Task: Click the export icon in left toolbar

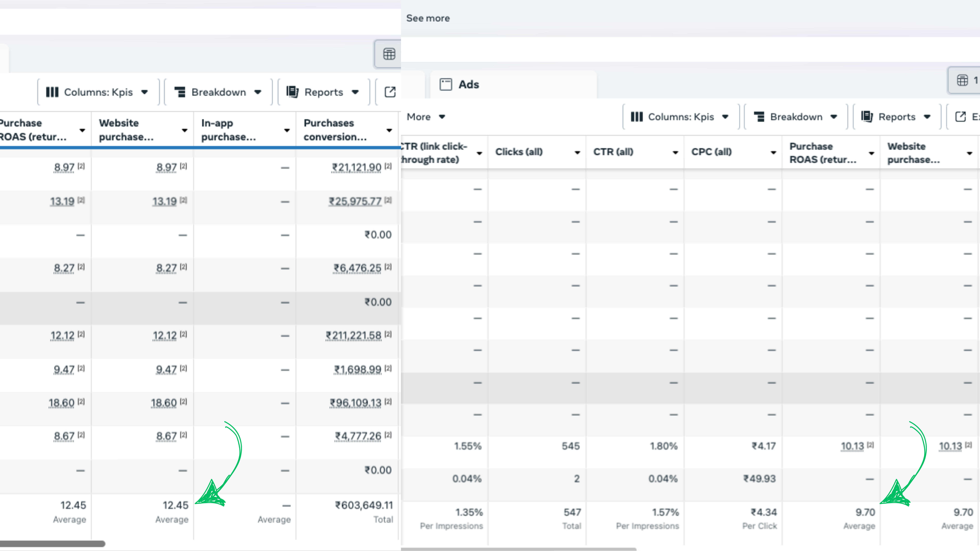Action: 390,92
